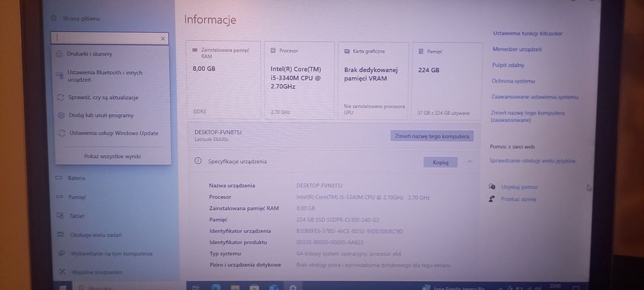Open Pulpit zdalny link
The width and height of the screenshot is (644, 290).
pos(508,65)
